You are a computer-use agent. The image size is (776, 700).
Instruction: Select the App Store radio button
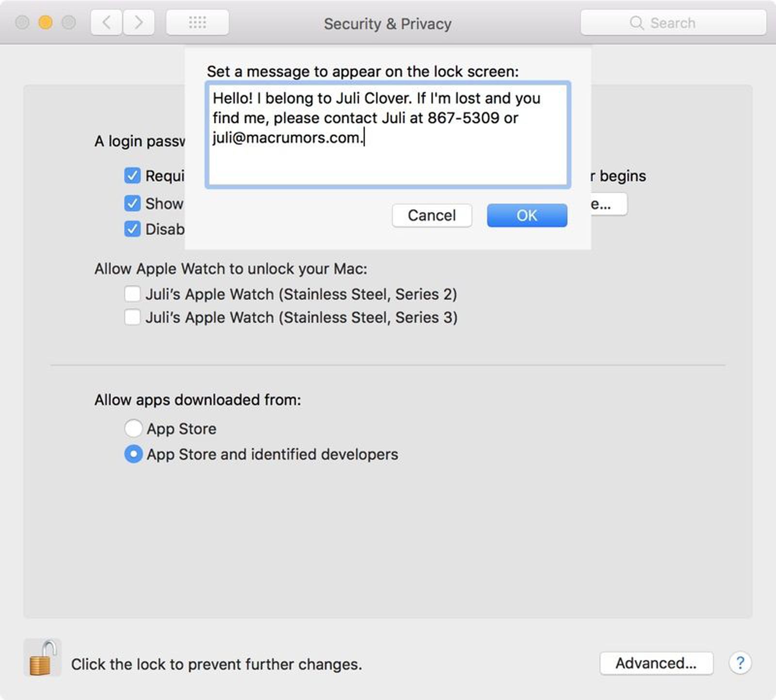click(133, 429)
